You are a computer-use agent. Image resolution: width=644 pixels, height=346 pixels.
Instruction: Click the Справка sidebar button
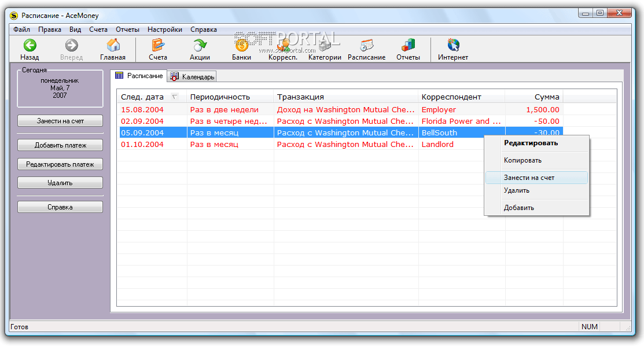[x=60, y=207]
